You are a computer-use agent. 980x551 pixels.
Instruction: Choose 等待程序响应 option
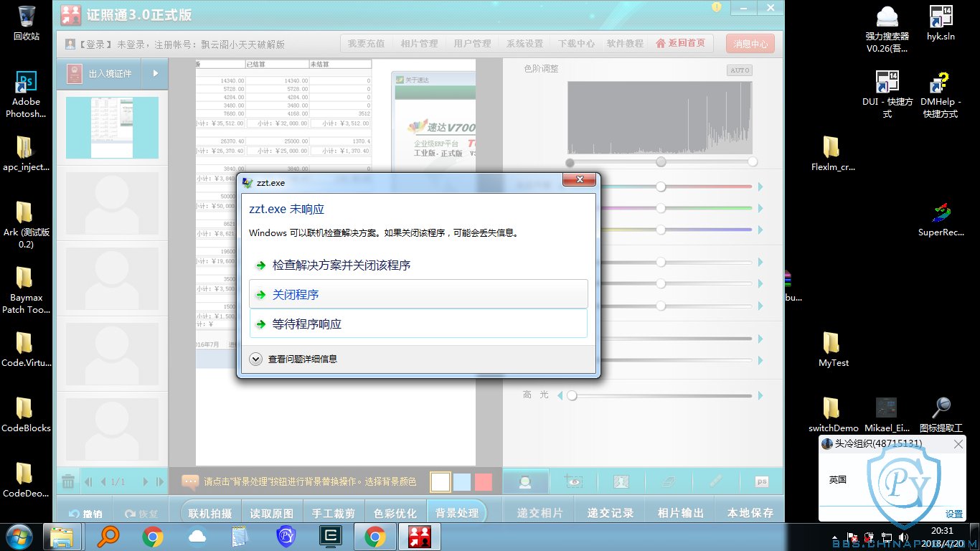418,324
